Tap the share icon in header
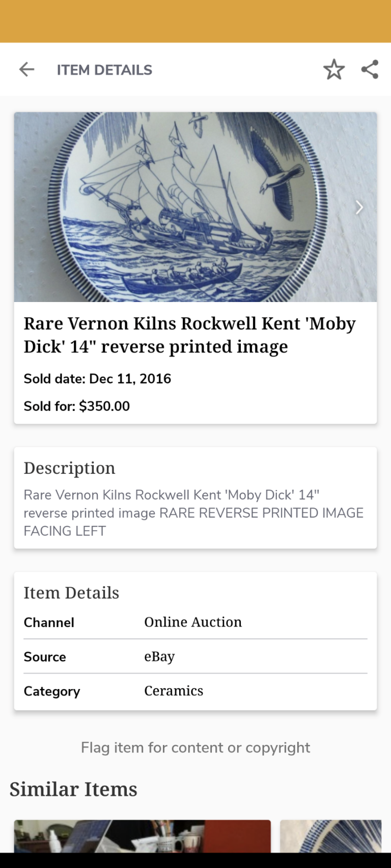The width and height of the screenshot is (391, 868). click(370, 70)
